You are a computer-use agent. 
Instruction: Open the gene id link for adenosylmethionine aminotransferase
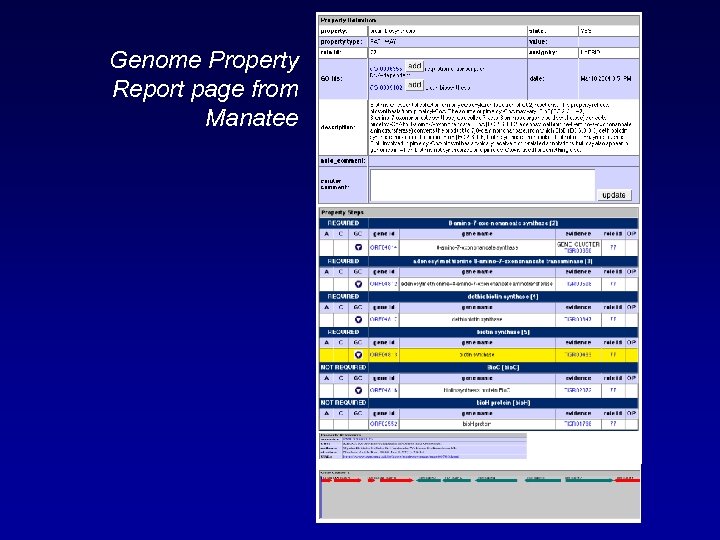pyautogui.click(x=383, y=284)
